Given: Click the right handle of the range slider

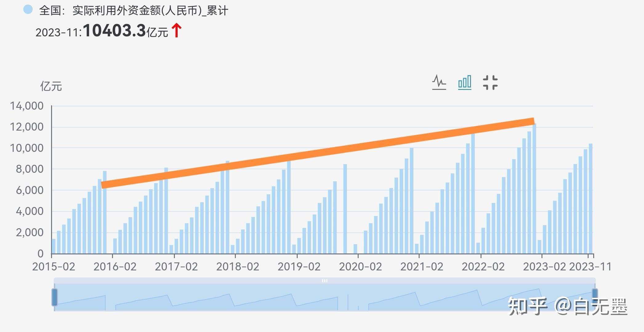Looking at the screenshot, I should (595, 297).
